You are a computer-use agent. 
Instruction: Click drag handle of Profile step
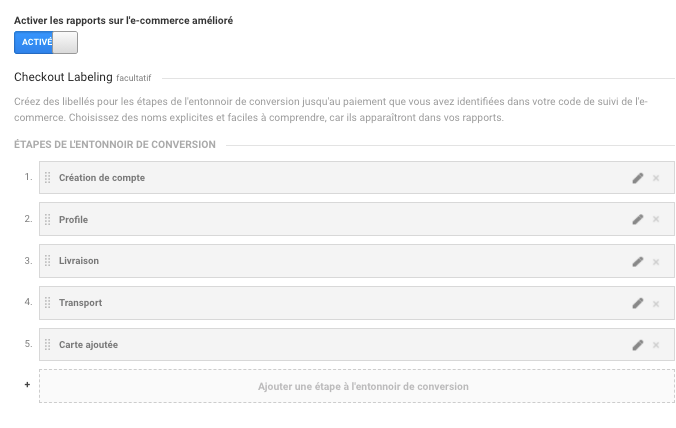[x=47, y=220]
